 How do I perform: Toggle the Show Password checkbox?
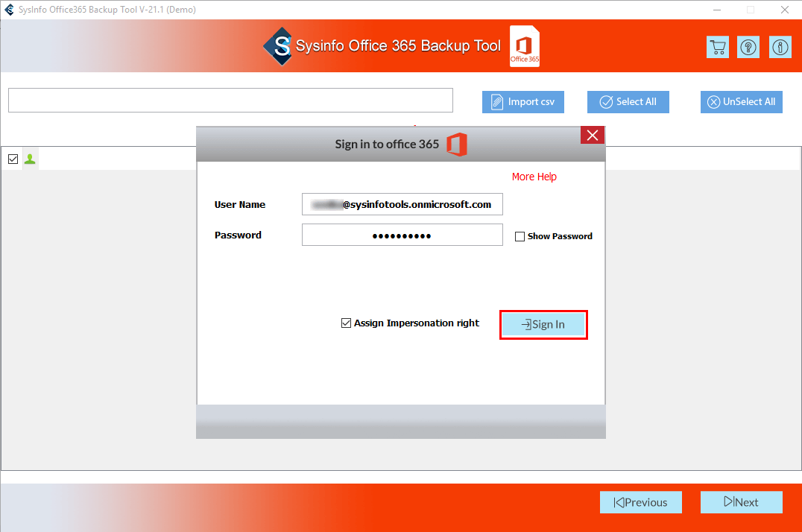[520, 236]
